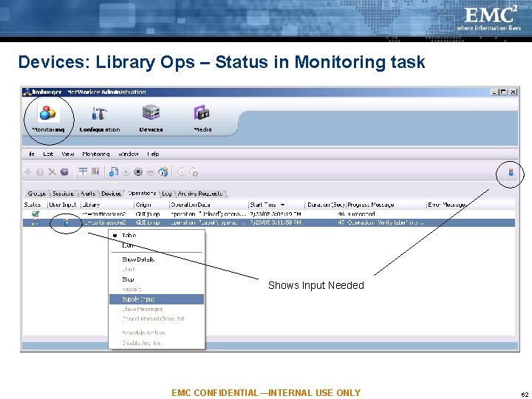532x399 pixels.
Task: Click the Status column header
Action: click(35, 205)
